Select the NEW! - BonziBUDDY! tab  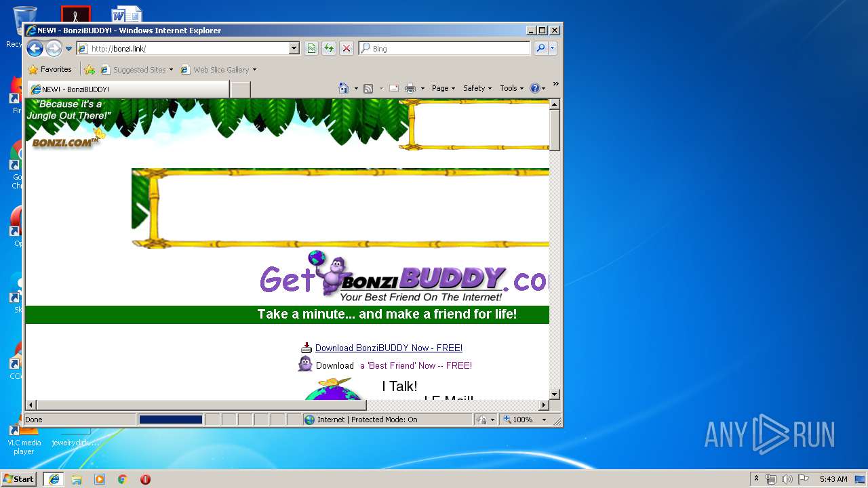[x=127, y=89]
